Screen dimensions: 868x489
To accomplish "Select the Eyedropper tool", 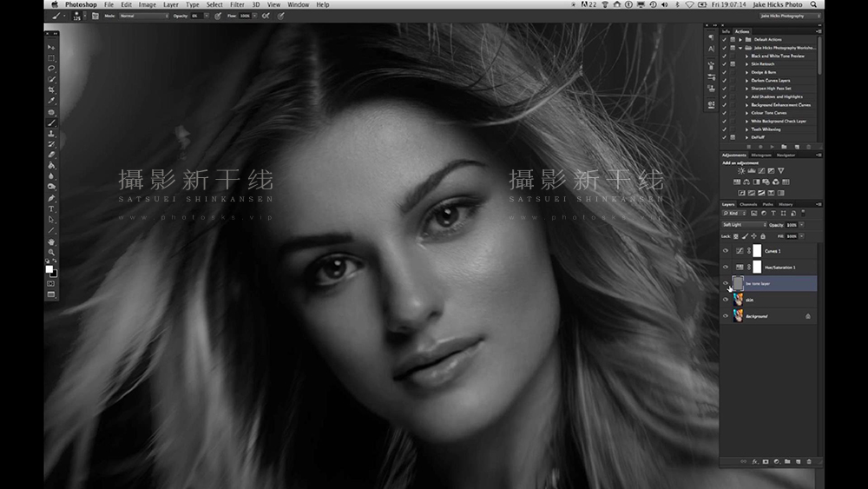I will tap(51, 101).
